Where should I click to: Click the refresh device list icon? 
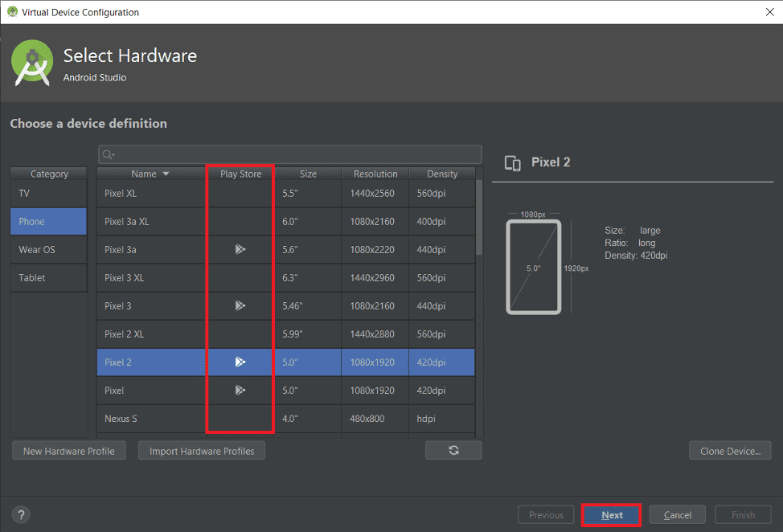(x=453, y=450)
